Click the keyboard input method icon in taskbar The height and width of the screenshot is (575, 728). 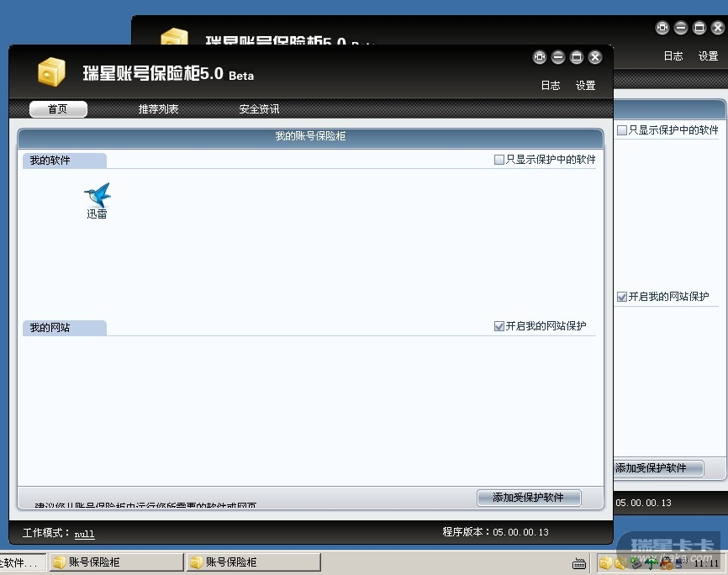[x=579, y=564]
